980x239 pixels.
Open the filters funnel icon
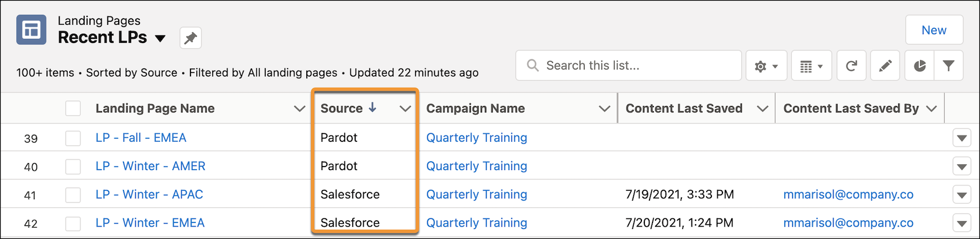948,66
